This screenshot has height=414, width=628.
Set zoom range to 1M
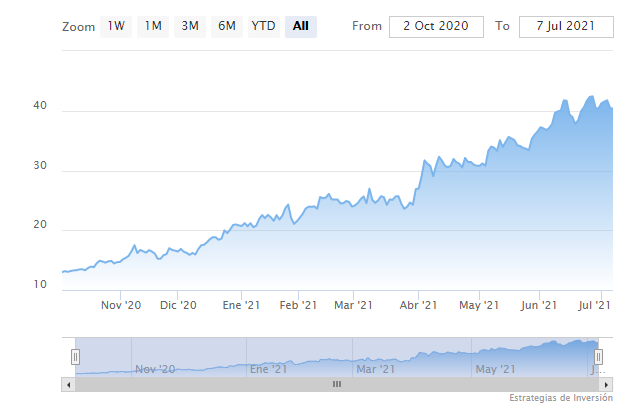153,27
